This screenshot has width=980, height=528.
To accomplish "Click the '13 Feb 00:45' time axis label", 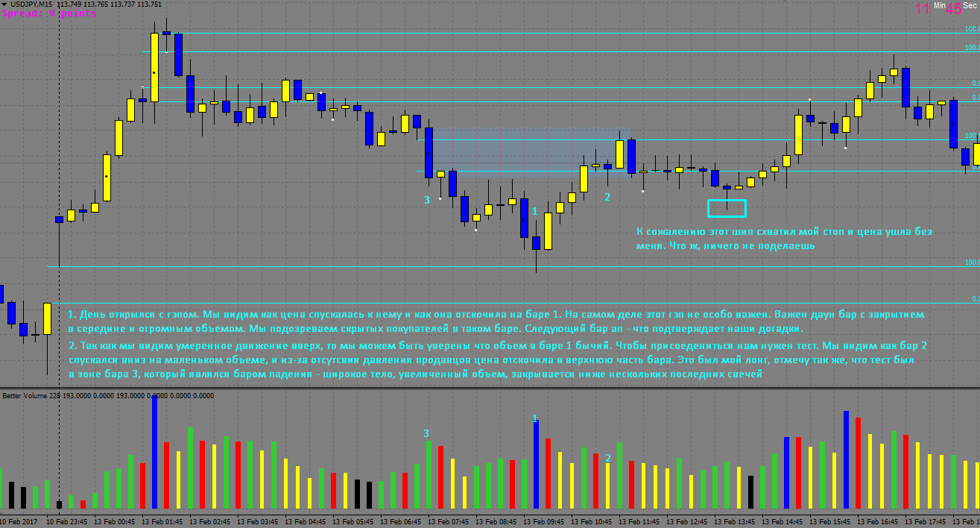I will click(115, 521).
